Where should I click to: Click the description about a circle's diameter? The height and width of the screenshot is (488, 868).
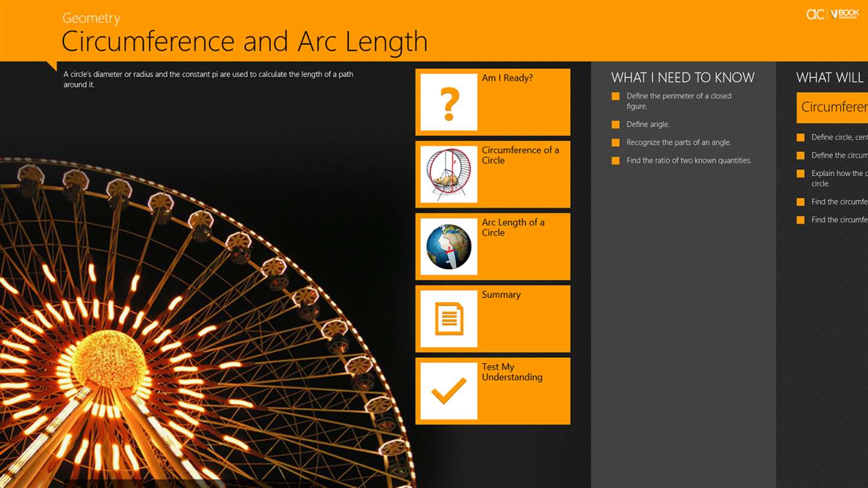[208, 79]
